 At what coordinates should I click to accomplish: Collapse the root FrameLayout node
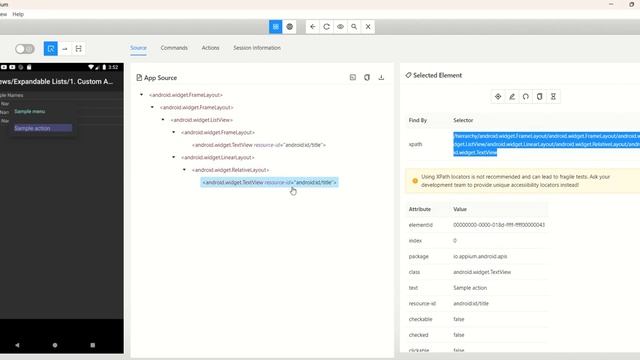pos(142,95)
